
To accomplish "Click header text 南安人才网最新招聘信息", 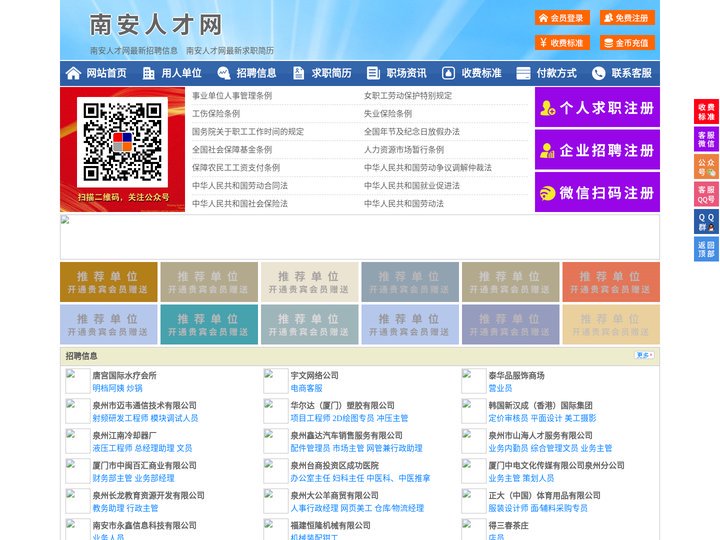I will (x=134, y=51).
